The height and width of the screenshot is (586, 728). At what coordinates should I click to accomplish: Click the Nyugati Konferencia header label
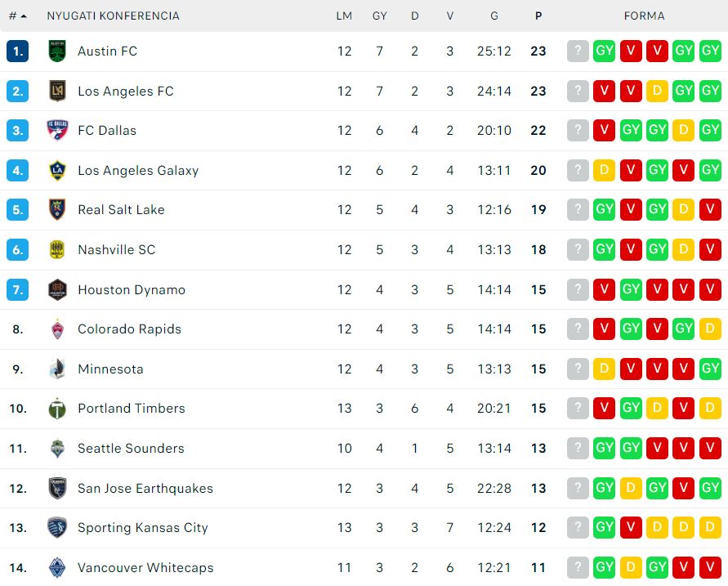click(x=114, y=16)
